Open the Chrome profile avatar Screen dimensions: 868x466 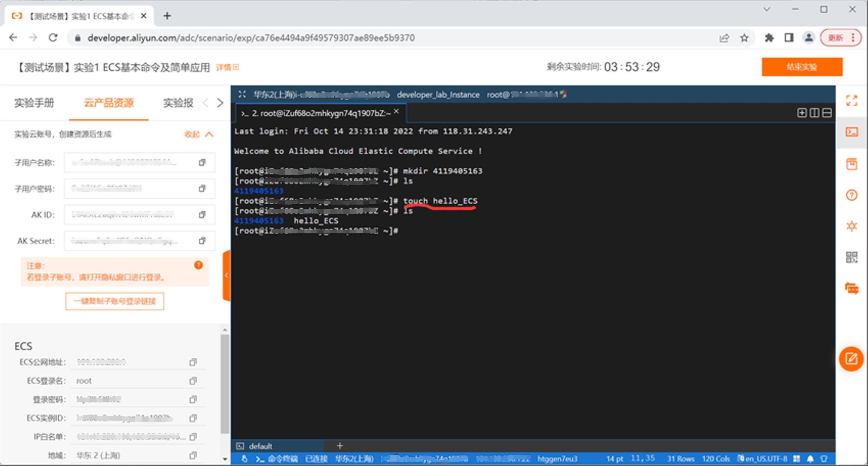coord(808,38)
